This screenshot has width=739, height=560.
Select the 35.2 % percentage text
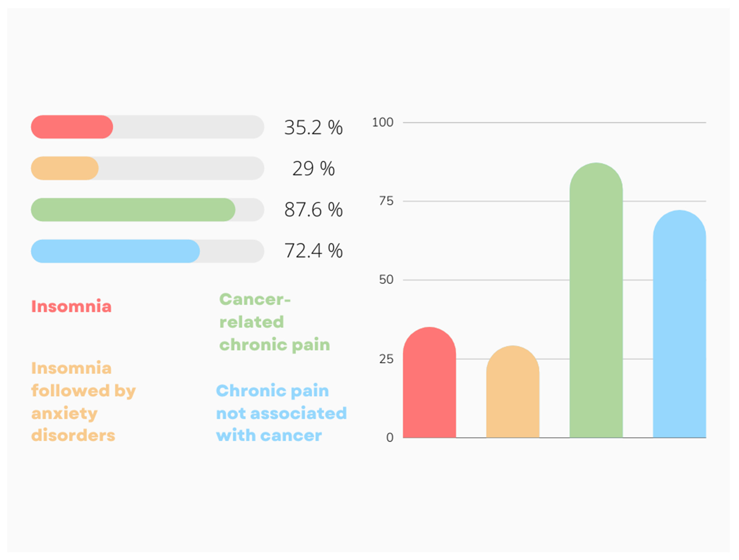(x=313, y=127)
